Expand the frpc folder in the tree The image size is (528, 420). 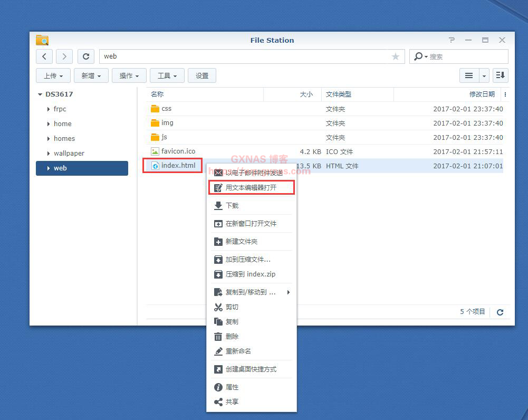click(49, 109)
